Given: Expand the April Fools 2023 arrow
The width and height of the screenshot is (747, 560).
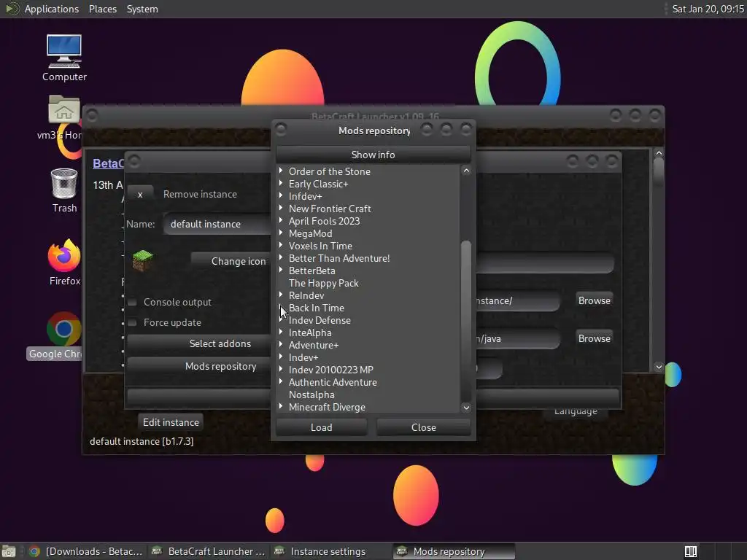Looking at the screenshot, I should coord(281,220).
